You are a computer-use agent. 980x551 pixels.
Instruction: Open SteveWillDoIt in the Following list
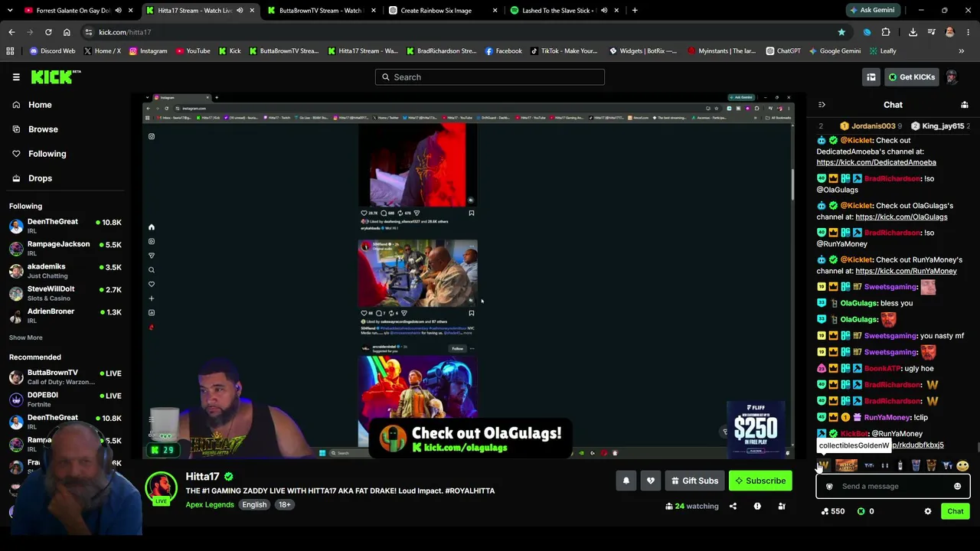(65, 293)
